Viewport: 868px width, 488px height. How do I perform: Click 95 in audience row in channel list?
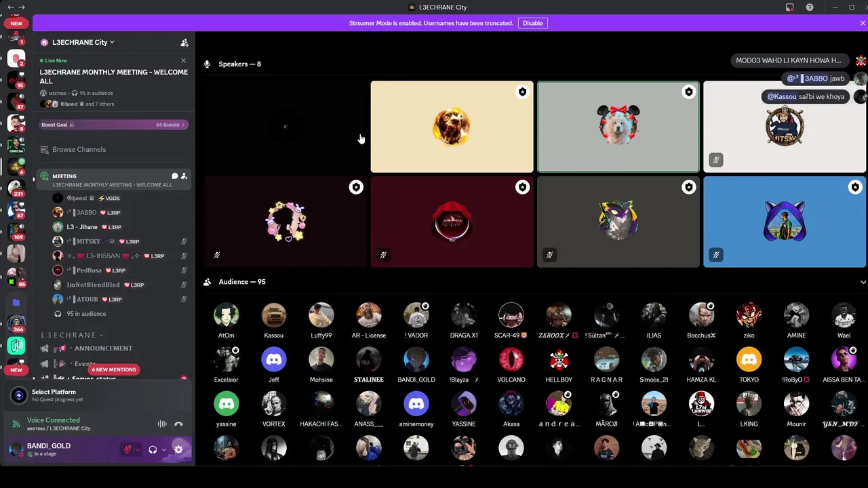coord(113,314)
